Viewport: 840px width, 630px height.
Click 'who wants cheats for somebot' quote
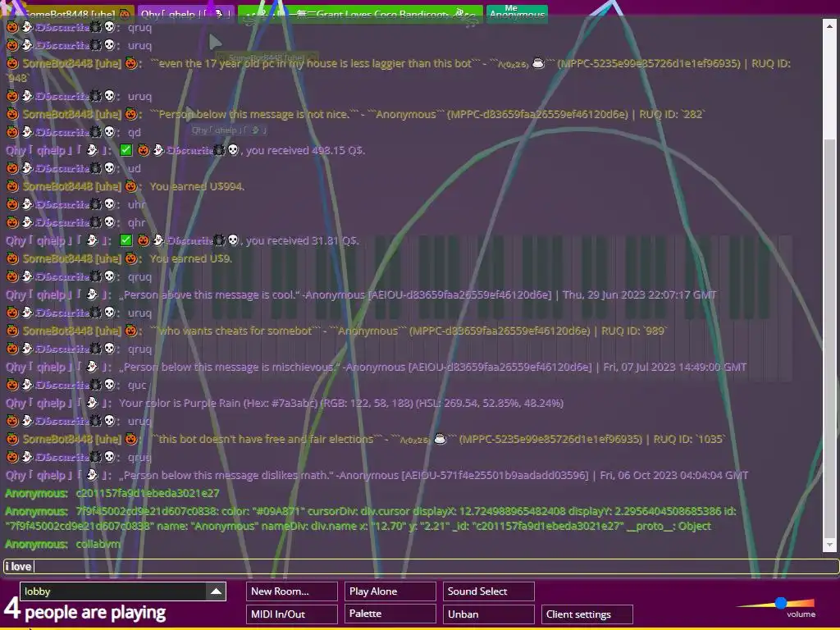(x=235, y=331)
